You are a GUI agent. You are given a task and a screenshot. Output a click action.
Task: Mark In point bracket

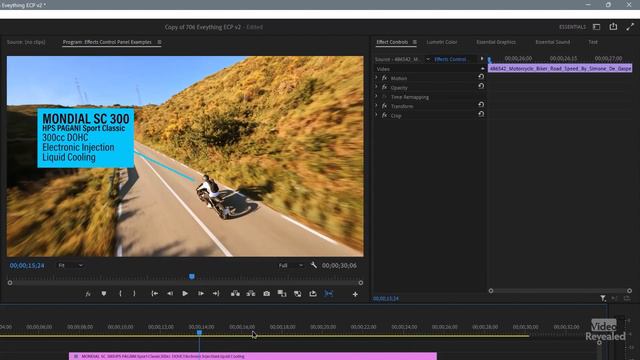tap(120, 293)
